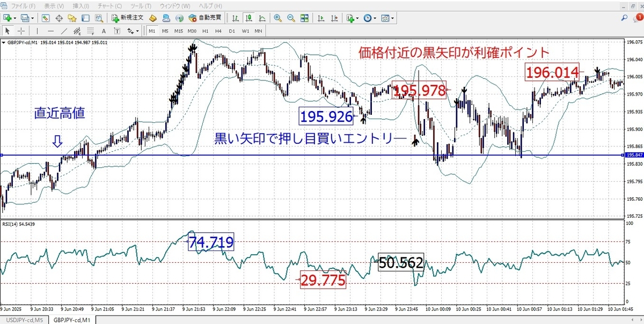Open ファイル (F) menu
Viewport: 644px width, 324px height.
click(x=23, y=5)
